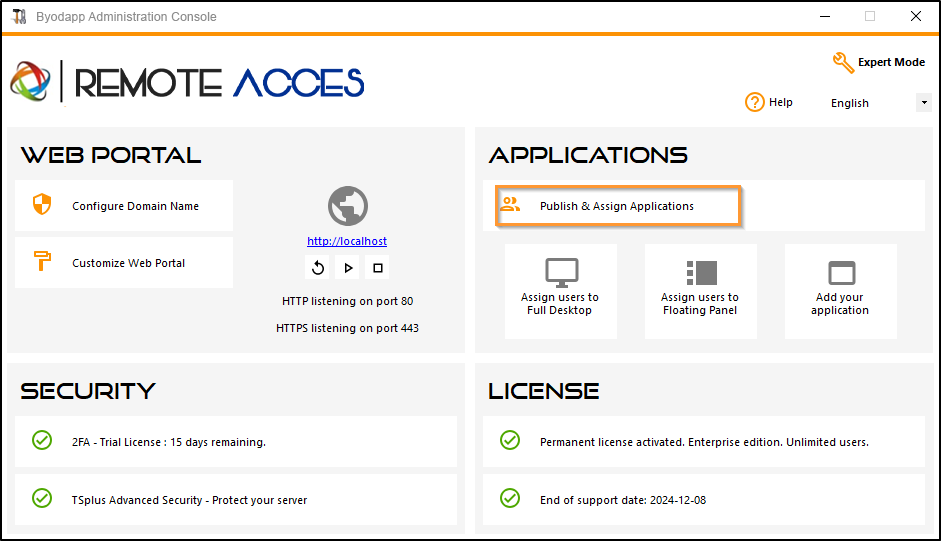Start the web server with play button
The width and height of the screenshot is (941, 541).
[348, 268]
